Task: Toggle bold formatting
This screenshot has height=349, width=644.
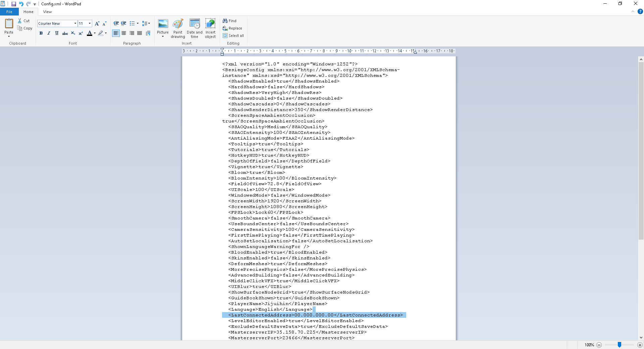Action: tap(41, 33)
